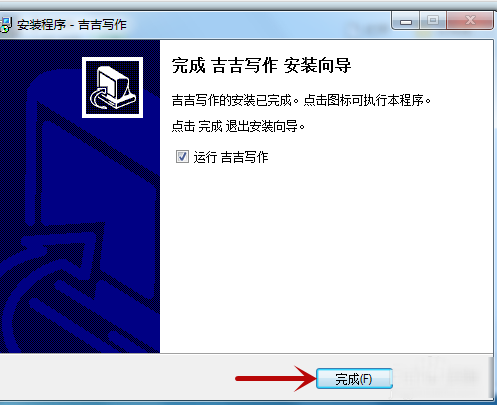Click the faded area right of 完成(F)

pos(440,378)
